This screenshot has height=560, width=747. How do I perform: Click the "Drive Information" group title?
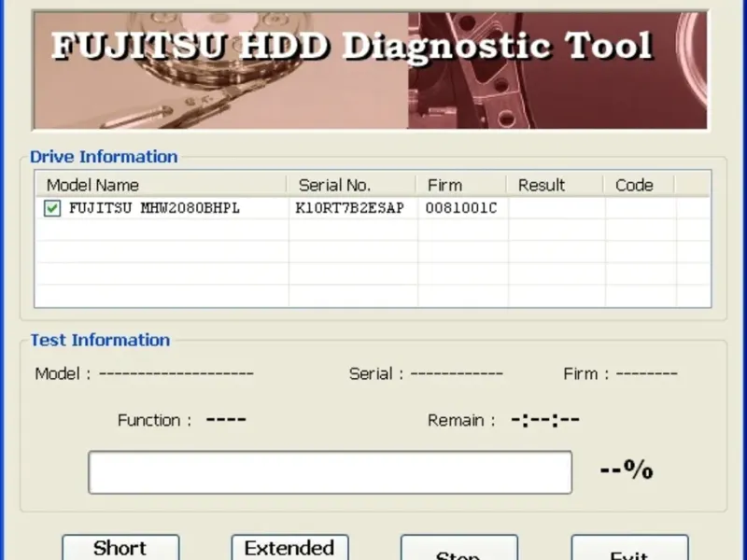104,157
